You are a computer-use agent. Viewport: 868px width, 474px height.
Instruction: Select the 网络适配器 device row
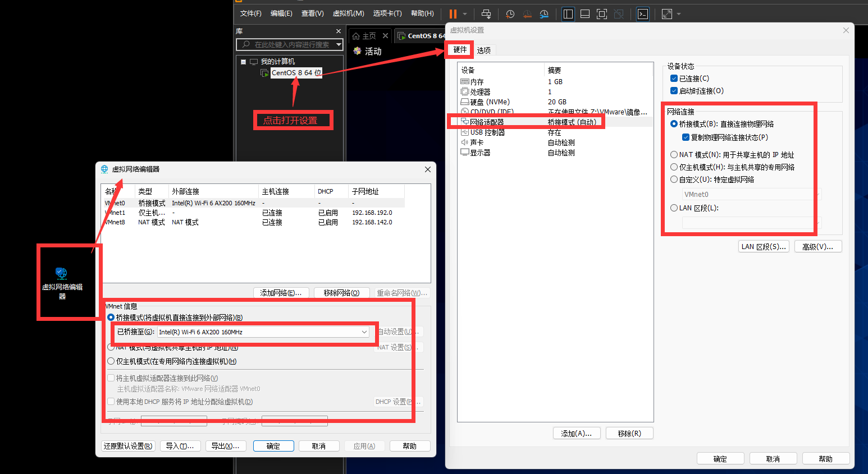click(556, 122)
